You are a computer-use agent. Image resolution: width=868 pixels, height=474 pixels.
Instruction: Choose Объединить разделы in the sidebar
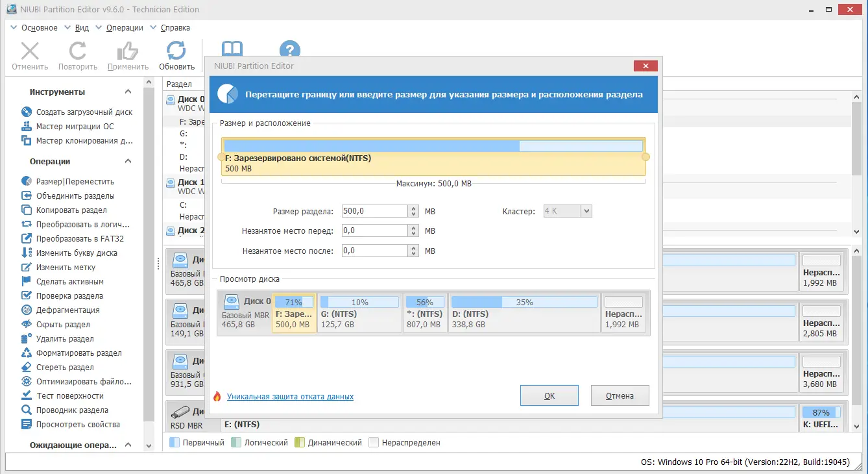75,196
